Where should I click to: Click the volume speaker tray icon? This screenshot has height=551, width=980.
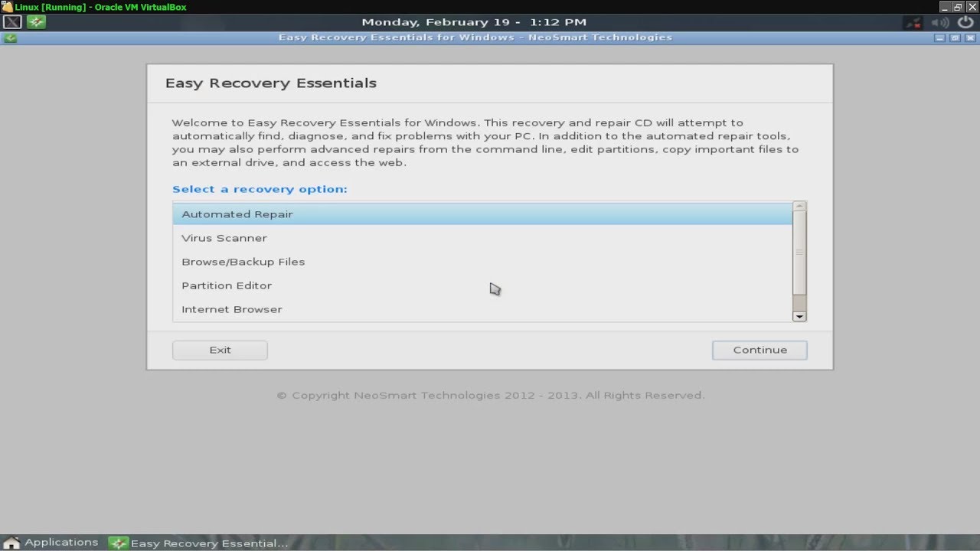point(939,22)
